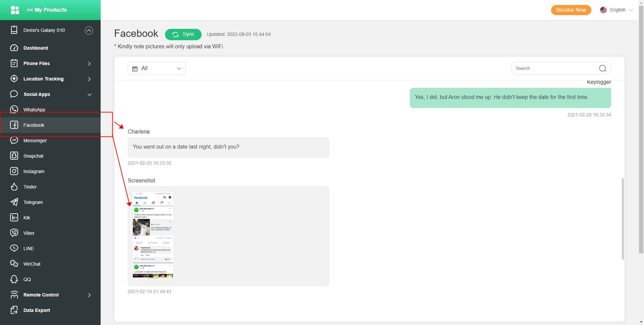Click the Social Apps chat bubble icon
Screen dimensions: 644x325
(14, 94)
